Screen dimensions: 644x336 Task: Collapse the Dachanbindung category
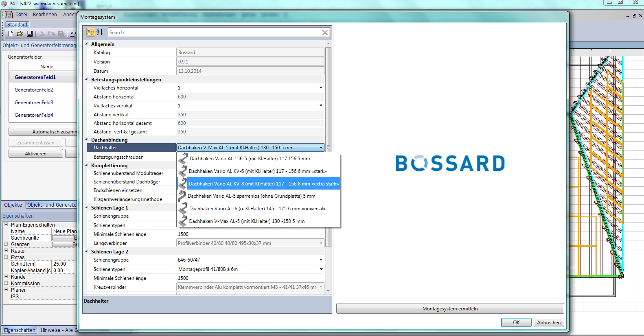(x=87, y=140)
